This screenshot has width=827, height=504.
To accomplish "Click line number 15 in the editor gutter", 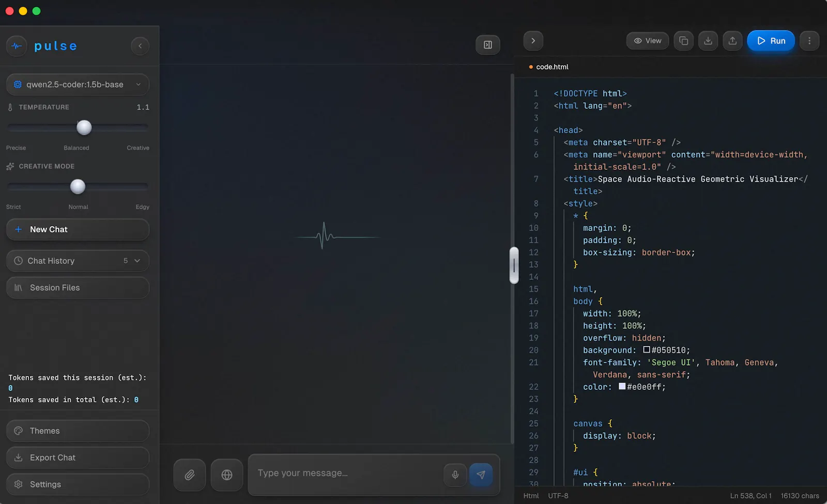I will [x=533, y=289].
